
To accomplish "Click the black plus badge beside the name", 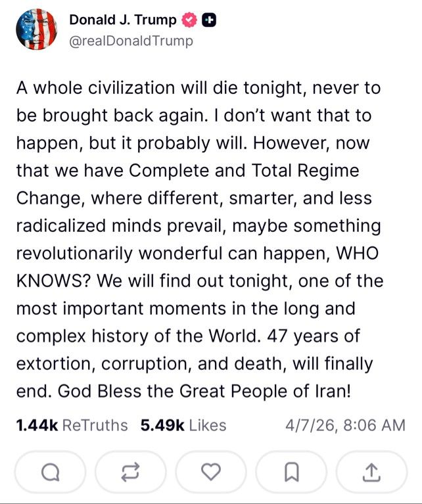I will pyautogui.click(x=209, y=20).
